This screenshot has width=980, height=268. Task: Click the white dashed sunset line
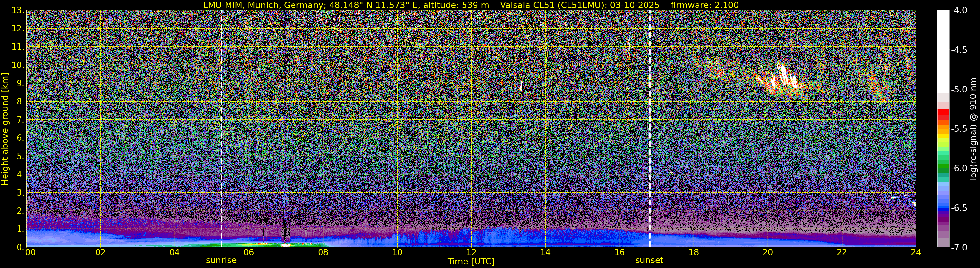(x=650, y=128)
